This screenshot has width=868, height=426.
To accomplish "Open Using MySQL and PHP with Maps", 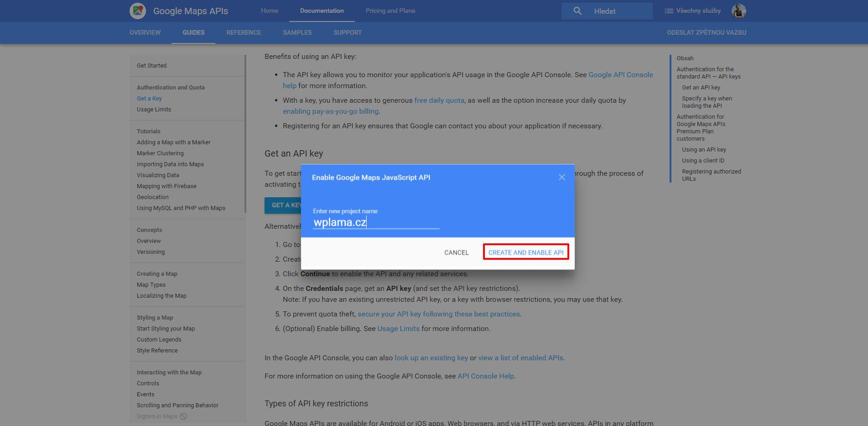I will tap(181, 208).
